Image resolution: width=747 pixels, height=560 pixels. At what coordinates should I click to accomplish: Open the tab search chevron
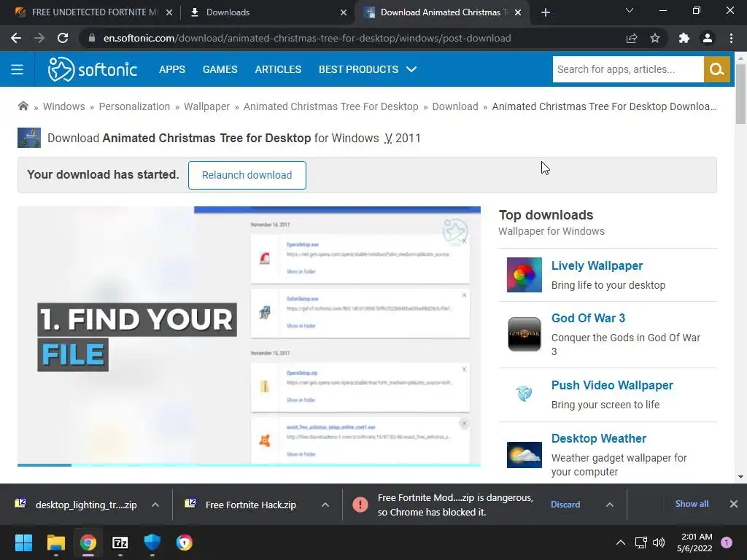[x=630, y=10]
